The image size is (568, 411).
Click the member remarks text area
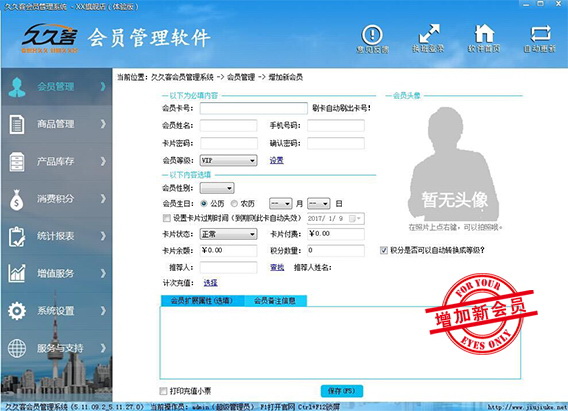pos(340,343)
